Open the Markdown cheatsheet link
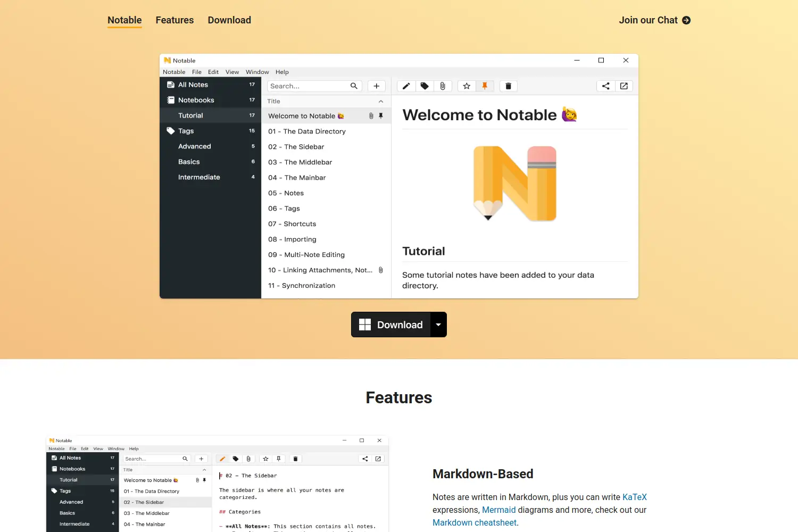Image resolution: width=798 pixels, height=532 pixels. pyautogui.click(x=475, y=522)
